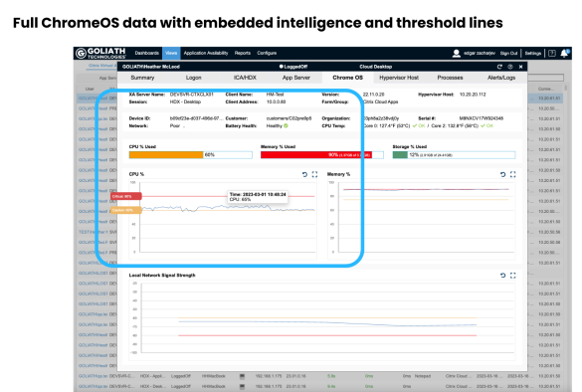Open the Hypervisor Host tab
The width and height of the screenshot is (582, 392).
click(399, 78)
